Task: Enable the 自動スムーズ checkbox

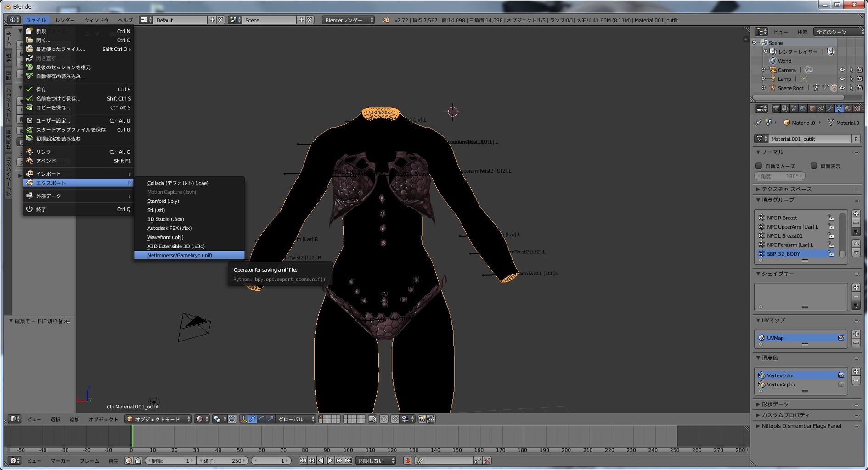Action: [x=759, y=166]
